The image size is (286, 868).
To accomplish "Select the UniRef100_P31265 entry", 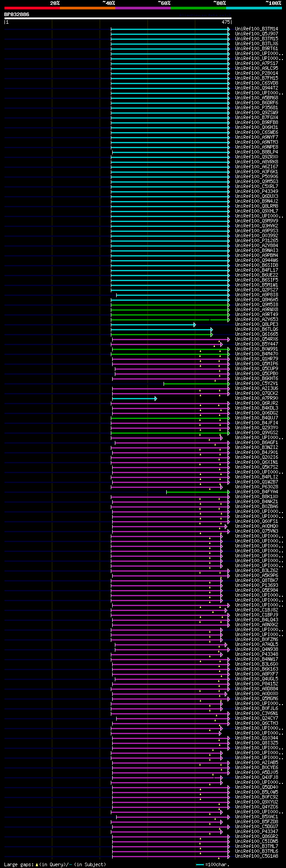I will click(257, 240).
